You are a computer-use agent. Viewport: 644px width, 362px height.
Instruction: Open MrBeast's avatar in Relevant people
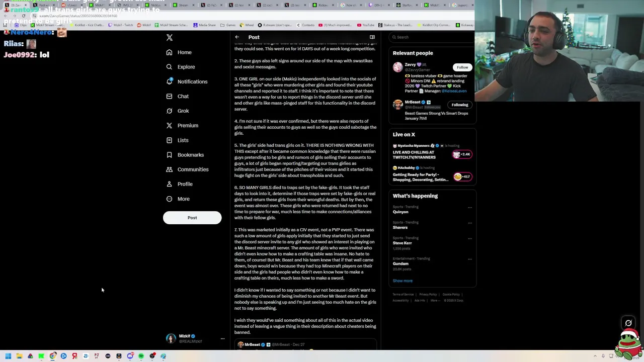coord(398,105)
